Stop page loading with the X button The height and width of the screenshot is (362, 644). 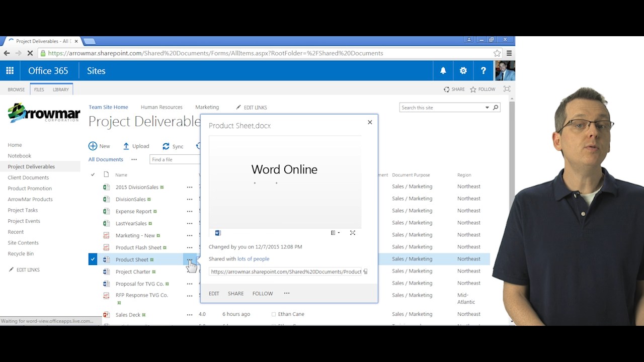[x=30, y=53]
